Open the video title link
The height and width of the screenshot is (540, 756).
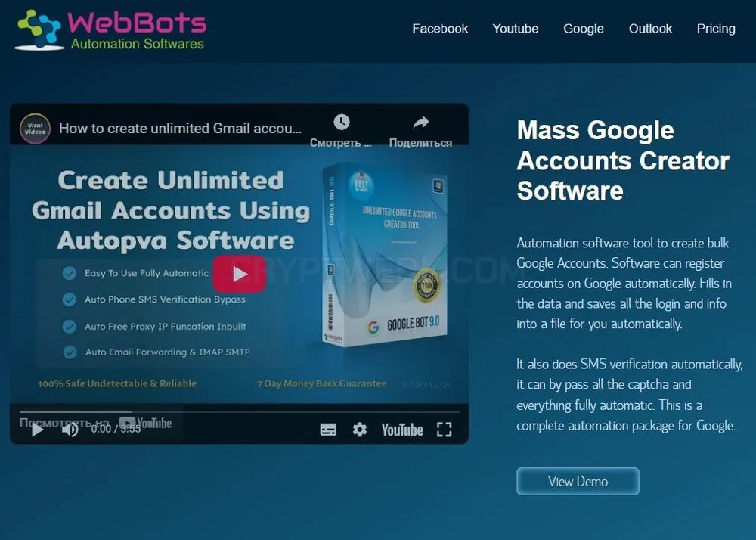click(x=180, y=129)
